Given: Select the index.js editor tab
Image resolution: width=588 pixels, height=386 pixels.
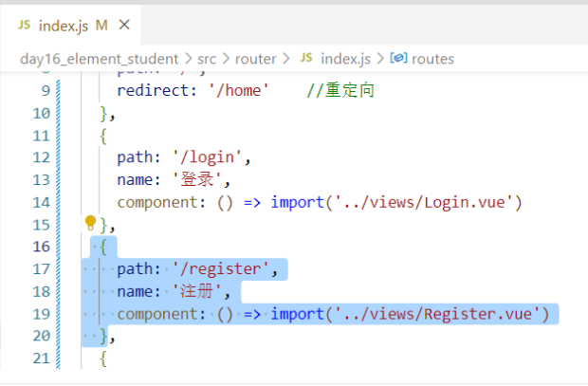Looking at the screenshot, I should [70, 26].
